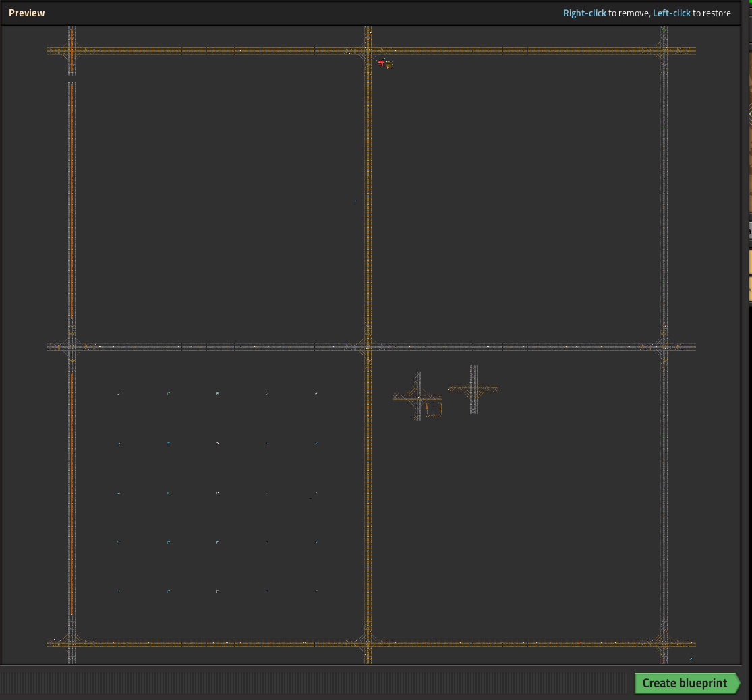Click the bottom-right corner rail junction

(x=664, y=643)
